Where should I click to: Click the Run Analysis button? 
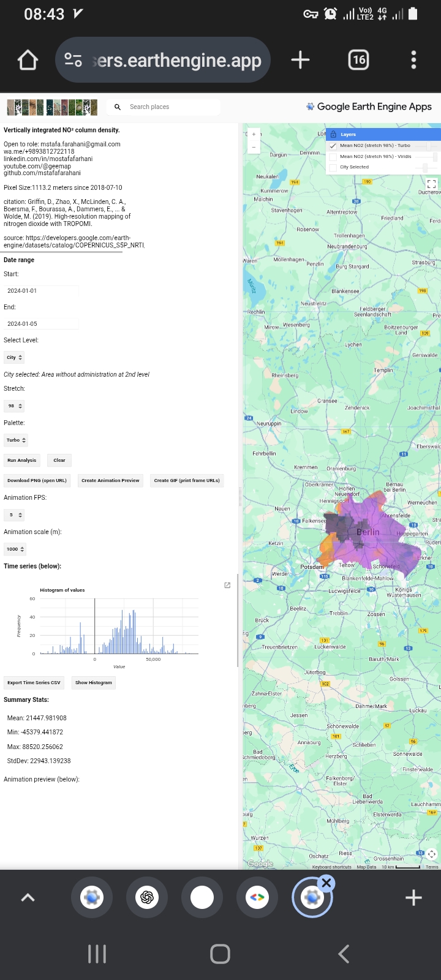coord(21,461)
